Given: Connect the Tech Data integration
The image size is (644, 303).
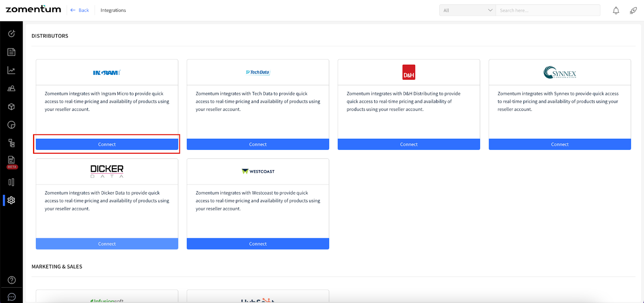Looking at the screenshot, I should [258, 144].
